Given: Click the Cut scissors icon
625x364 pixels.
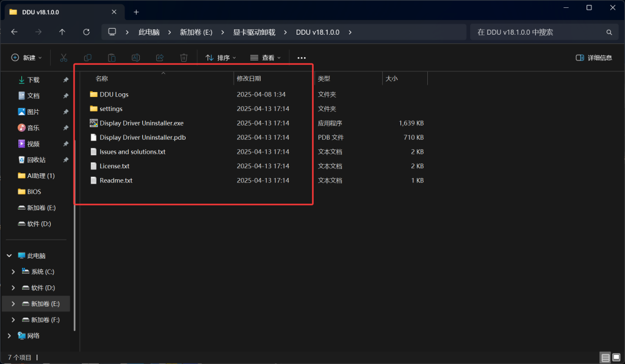Looking at the screenshot, I should point(63,58).
